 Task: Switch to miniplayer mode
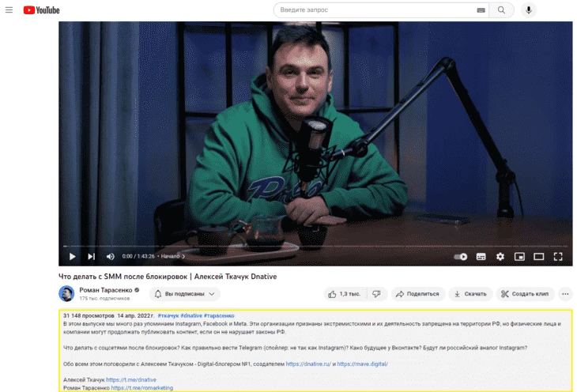[x=519, y=257]
